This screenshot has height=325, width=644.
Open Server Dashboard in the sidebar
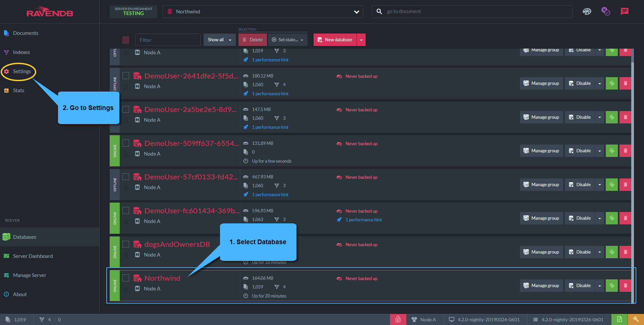[33, 256]
